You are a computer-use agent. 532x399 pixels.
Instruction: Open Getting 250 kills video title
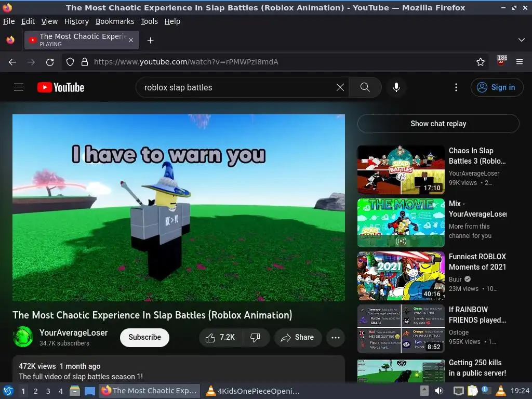(x=477, y=368)
